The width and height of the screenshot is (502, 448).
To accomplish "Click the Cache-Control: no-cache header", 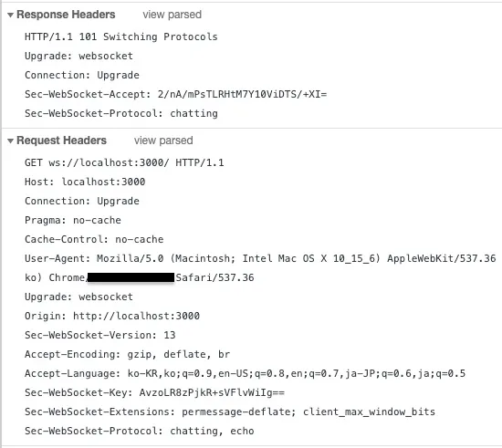I will coord(94,239).
